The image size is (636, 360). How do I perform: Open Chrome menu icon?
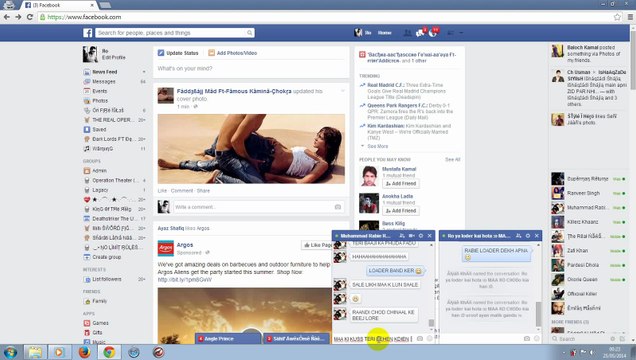630,17
